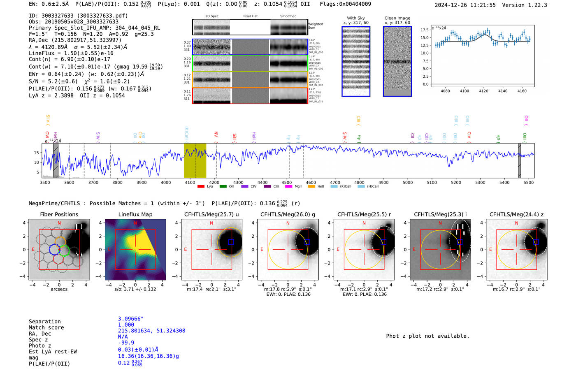Click the Separation value 3.09666"
The image size is (576, 392).
point(131,319)
